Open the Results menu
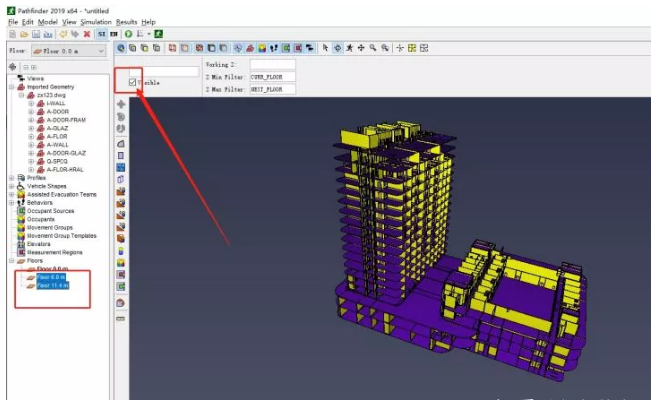The height and width of the screenshot is (402, 658). point(126,21)
